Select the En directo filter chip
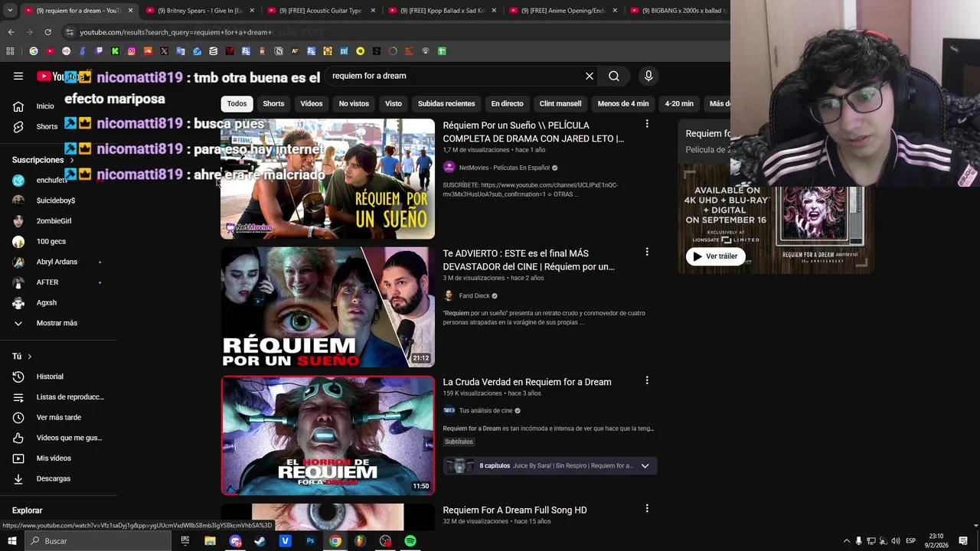The height and width of the screenshot is (551, 980). 508,103
